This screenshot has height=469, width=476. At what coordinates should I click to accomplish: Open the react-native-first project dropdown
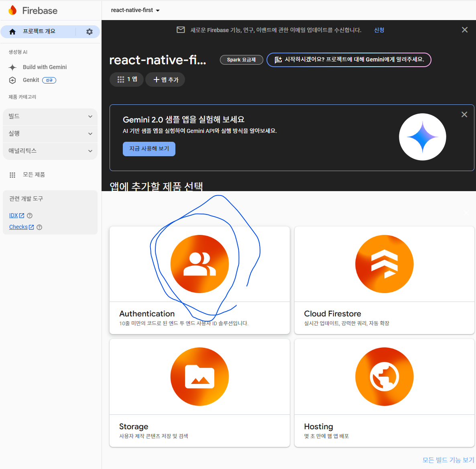[135, 10]
